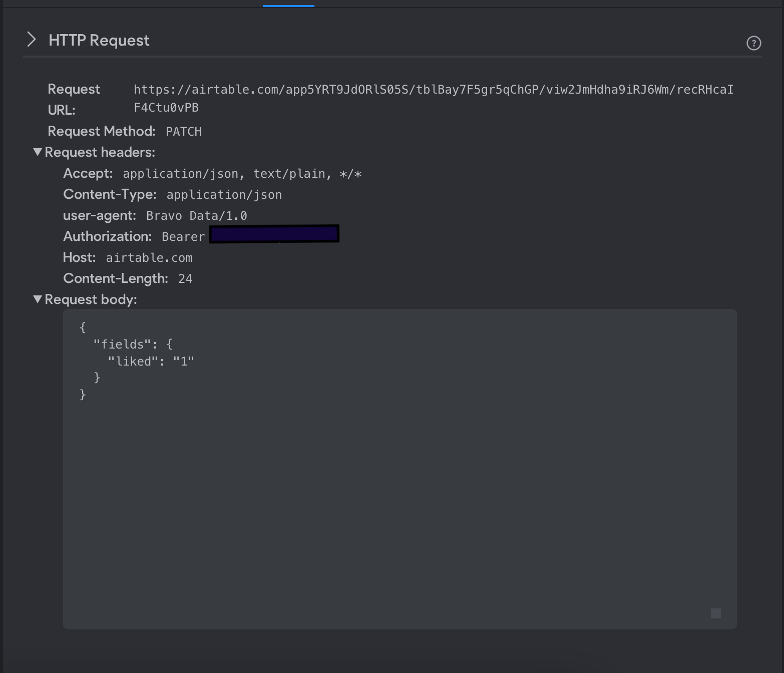Click the Bearer keyword in Authorization
The image size is (784, 673).
(183, 237)
